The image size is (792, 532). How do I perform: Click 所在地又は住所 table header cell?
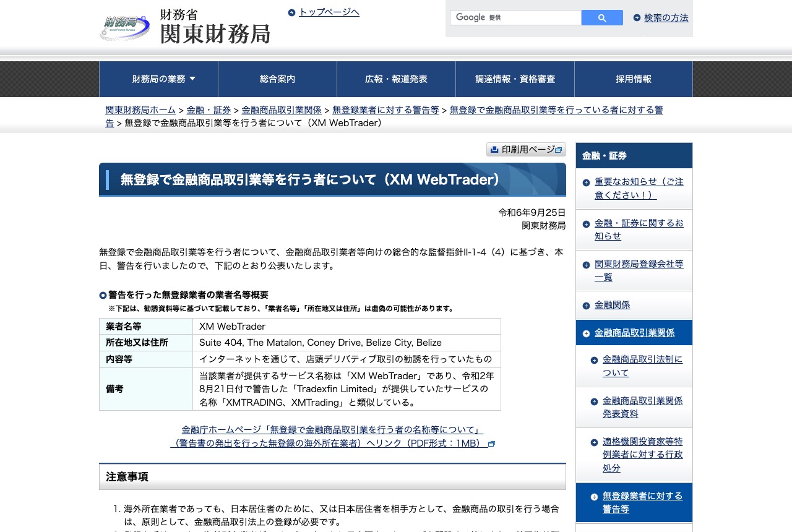(x=146, y=343)
